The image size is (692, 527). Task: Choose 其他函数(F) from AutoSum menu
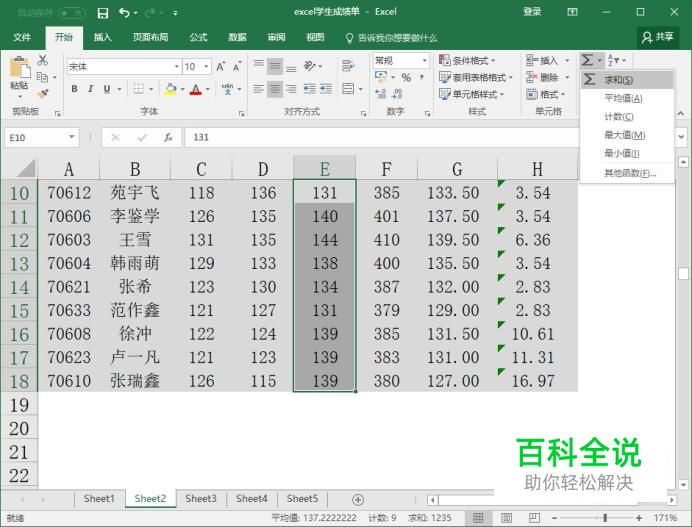(627, 173)
